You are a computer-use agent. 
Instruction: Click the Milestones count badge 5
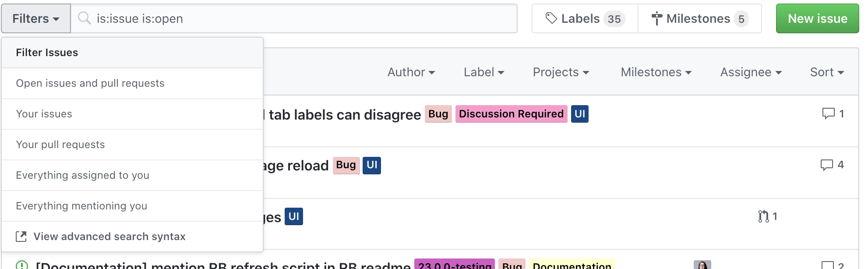click(741, 19)
